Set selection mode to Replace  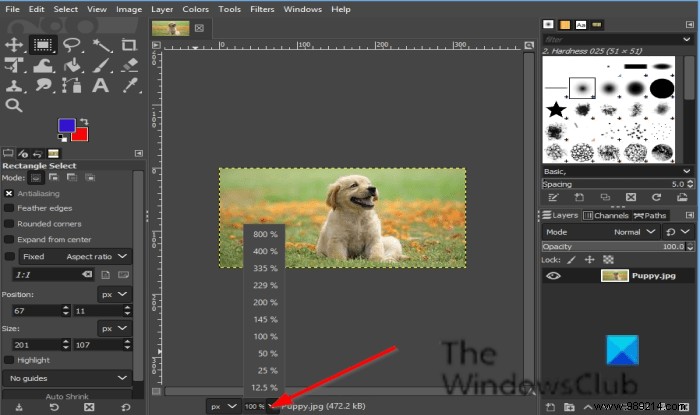36,178
